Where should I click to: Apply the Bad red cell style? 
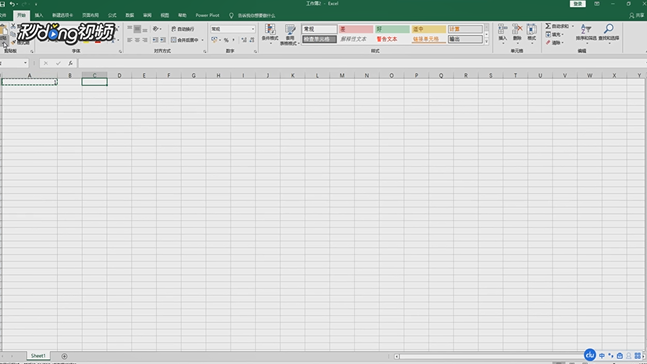point(356,29)
